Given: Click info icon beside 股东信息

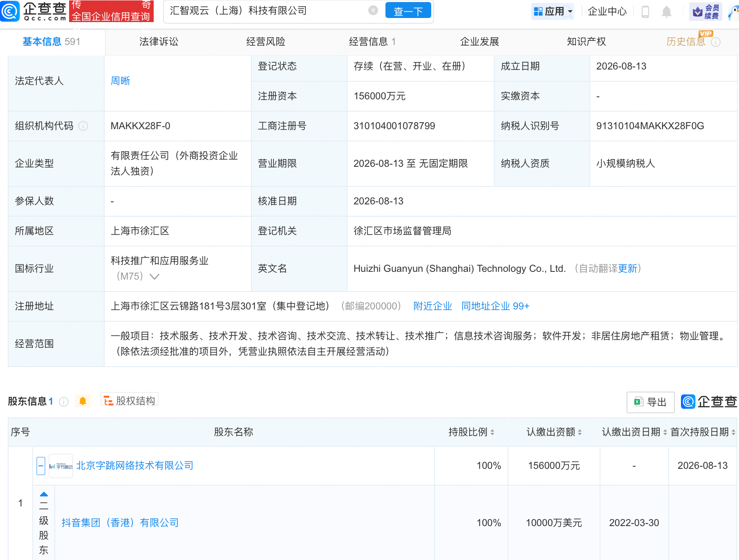Looking at the screenshot, I should pos(64,402).
